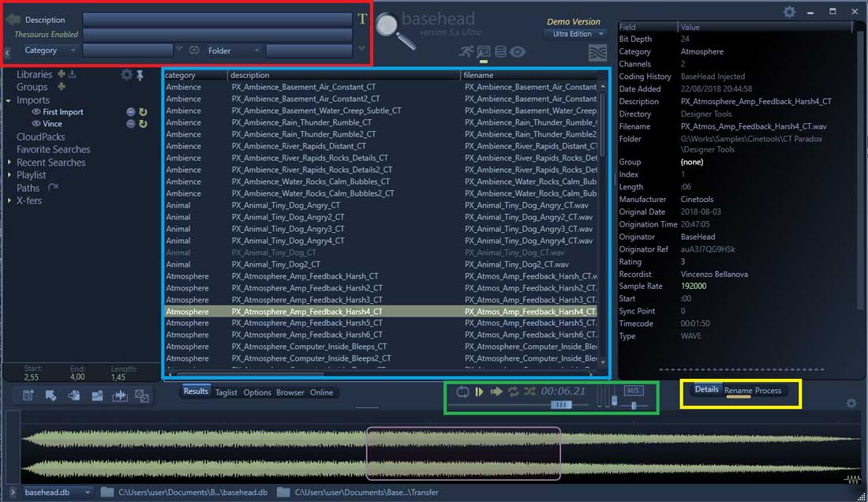This screenshot has height=502, width=868.
Task: Toggle the auto-advance arrow button in transport
Action: coord(496,391)
